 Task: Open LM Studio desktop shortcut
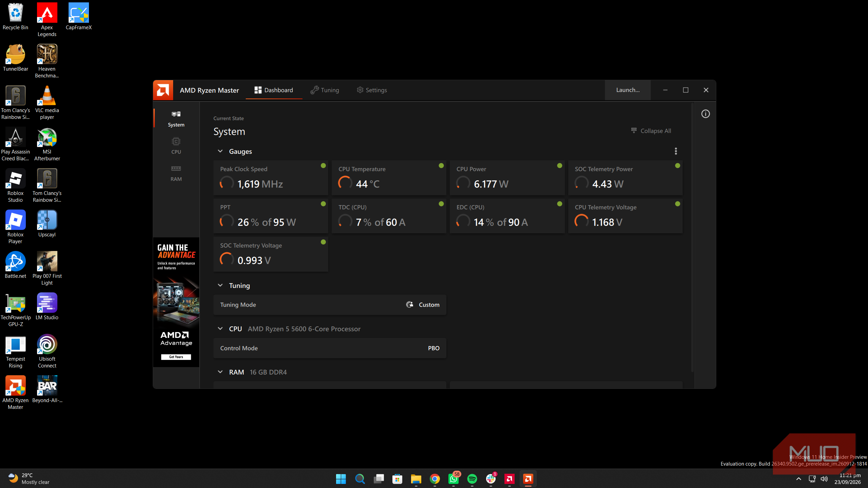[47, 306]
